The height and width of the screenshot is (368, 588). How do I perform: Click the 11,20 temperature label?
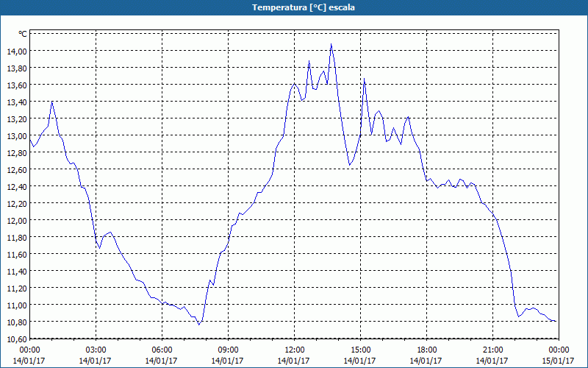pos(17,288)
